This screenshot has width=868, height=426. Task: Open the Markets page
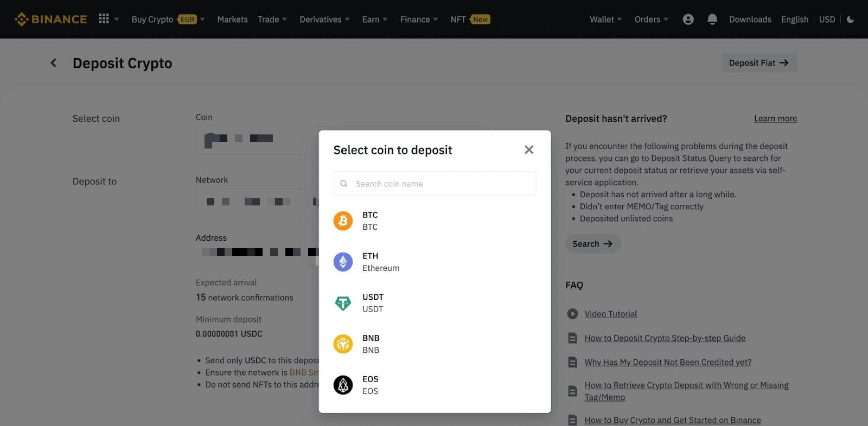(x=232, y=20)
